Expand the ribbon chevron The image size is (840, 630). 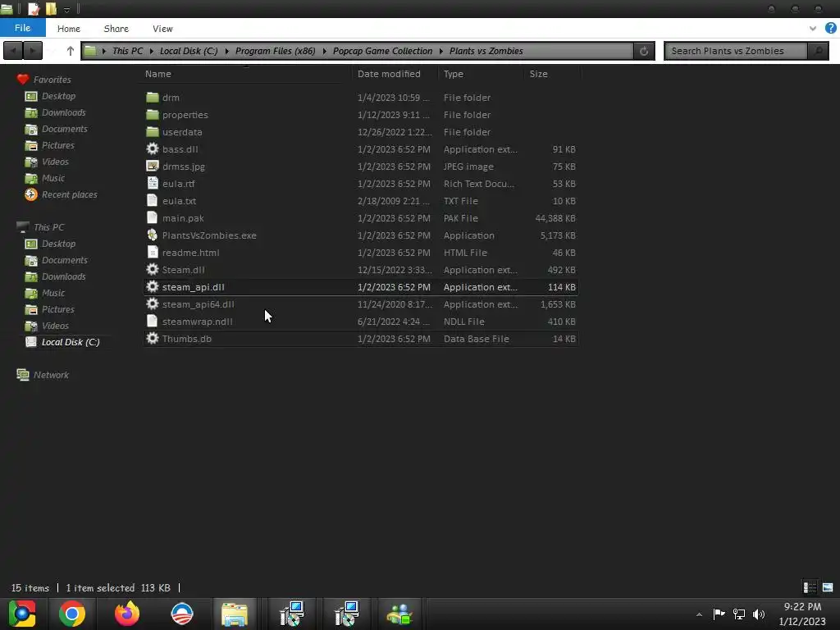point(813,29)
